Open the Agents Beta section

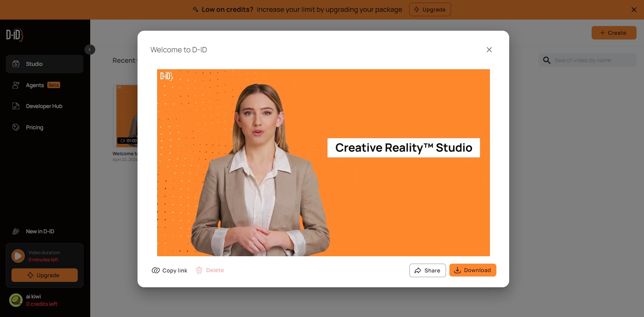[45, 85]
